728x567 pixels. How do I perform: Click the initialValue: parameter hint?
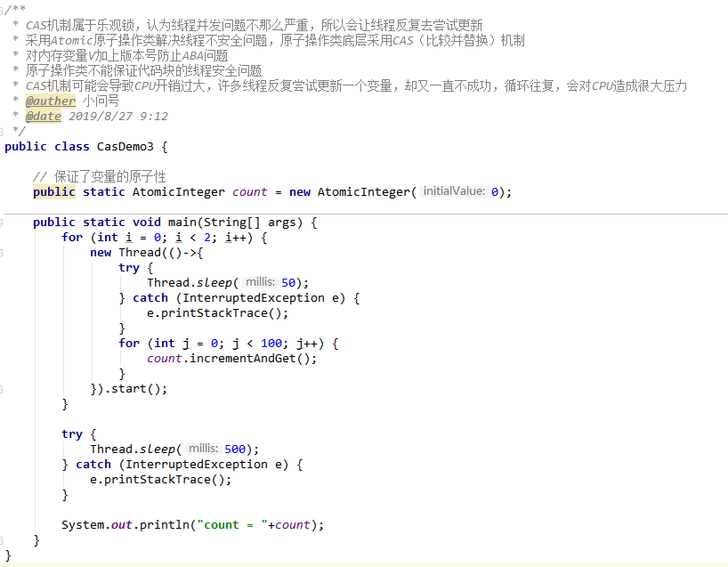(454, 191)
